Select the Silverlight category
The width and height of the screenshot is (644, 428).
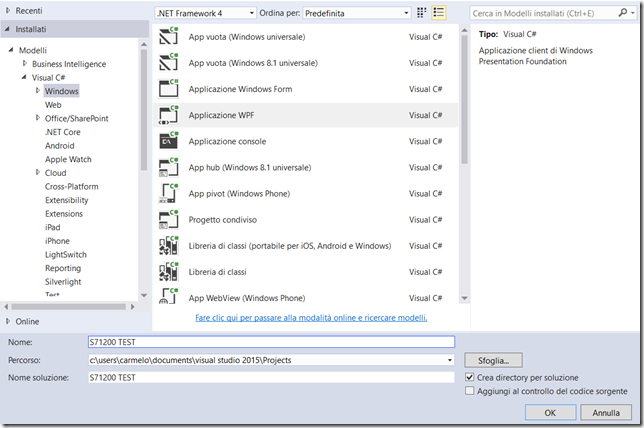[x=63, y=281]
